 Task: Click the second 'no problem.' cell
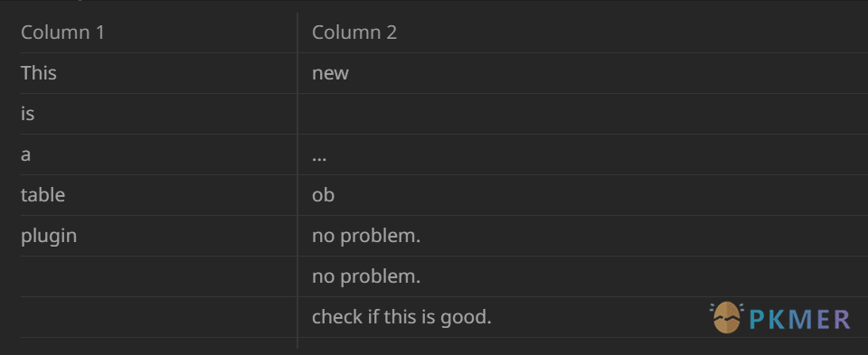(583, 276)
